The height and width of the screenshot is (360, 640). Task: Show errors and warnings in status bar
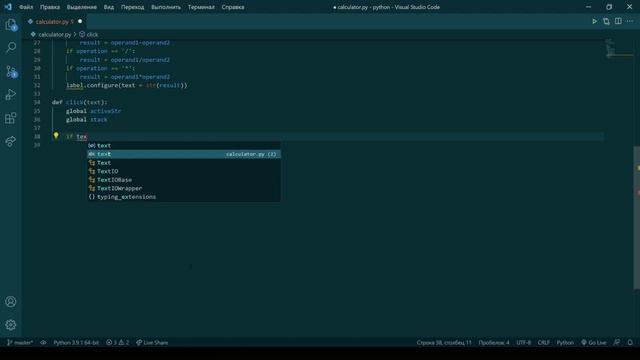[118, 342]
